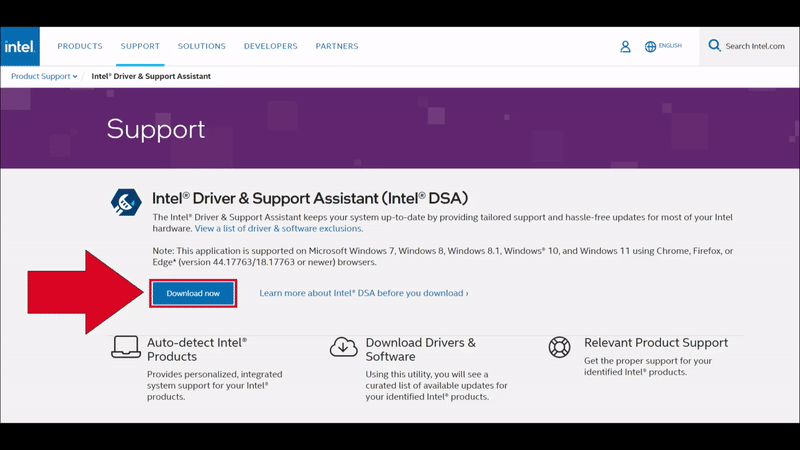
Task: Open the ENGLISH language selector
Action: (670, 46)
